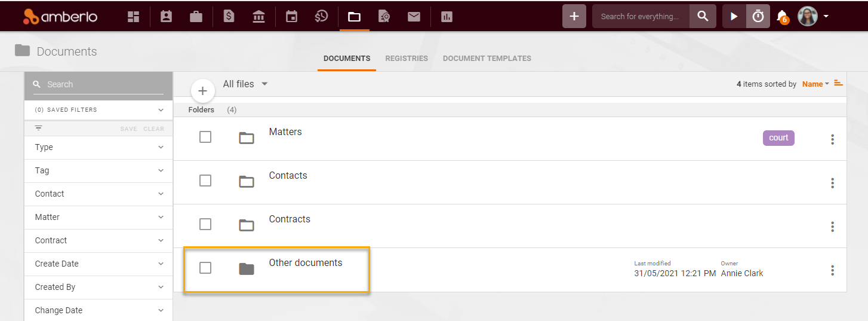Click the amberlo logo
Viewport: 868px width, 321px height.
pyautogui.click(x=60, y=17)
